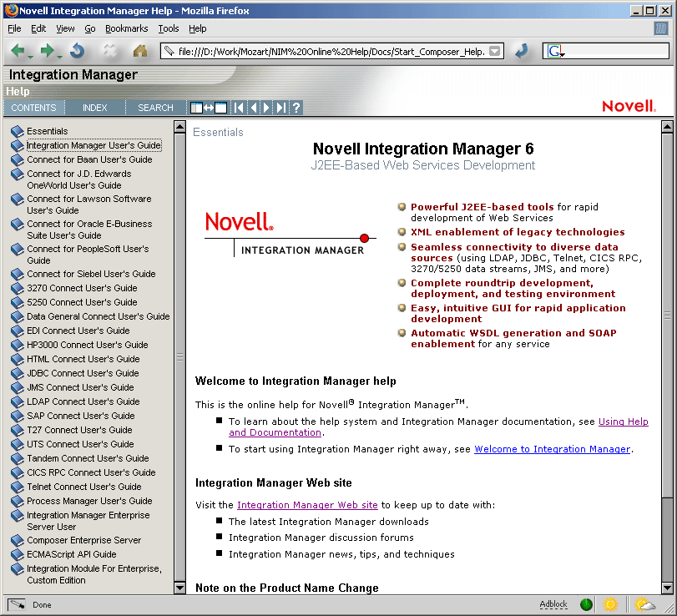This screenshot has width=677, height=616.
Task: Go forward with the green Forward arrow
Action: [x=47, y=51]
